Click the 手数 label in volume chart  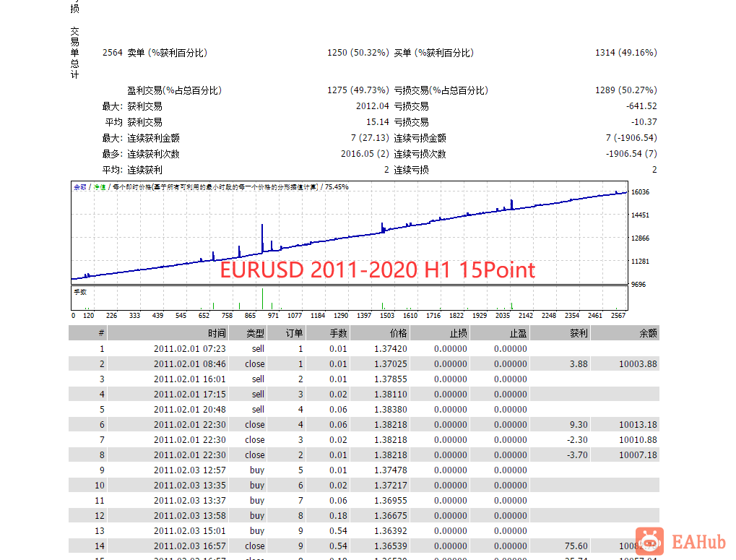pyautogui.click(x=80, y=292)
